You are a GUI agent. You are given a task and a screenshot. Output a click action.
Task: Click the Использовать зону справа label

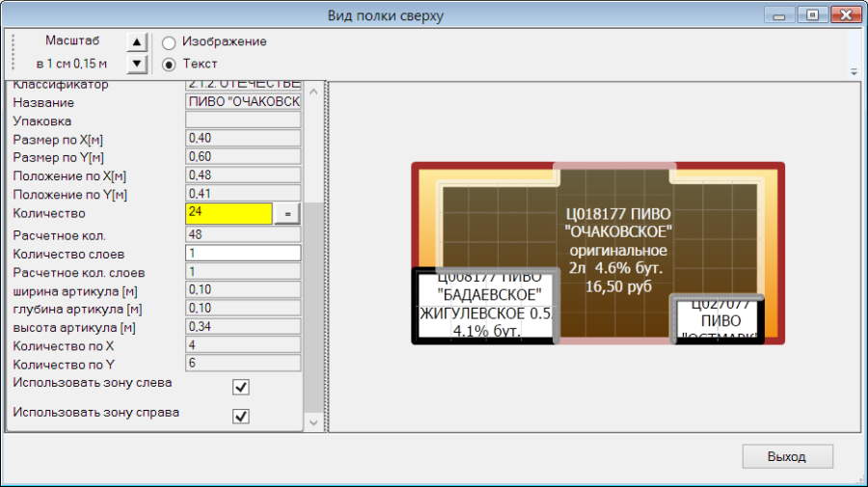(95, 413)
